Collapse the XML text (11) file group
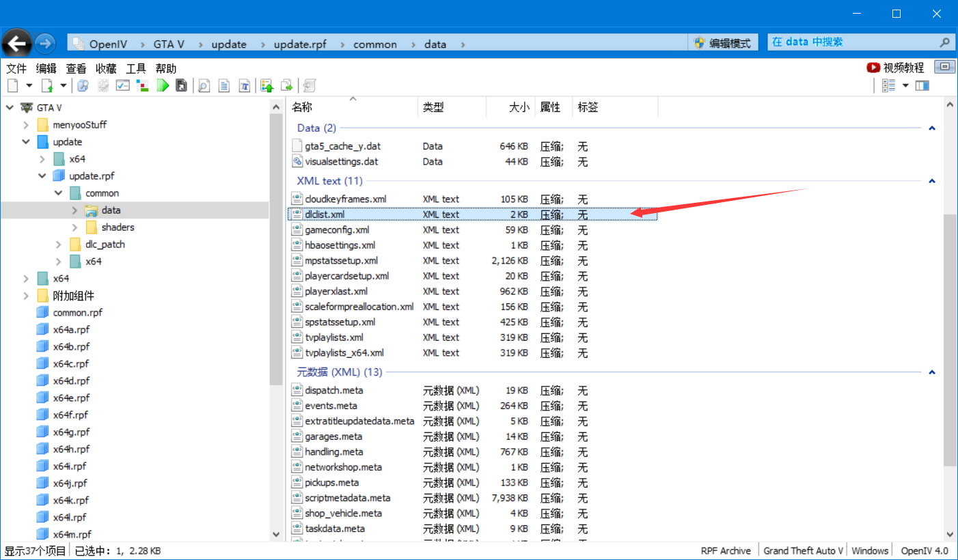 932,182
